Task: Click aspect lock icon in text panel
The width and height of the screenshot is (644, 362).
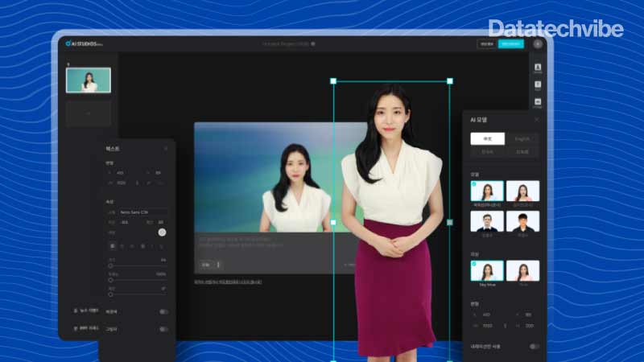Action: (x=137, y=183)
